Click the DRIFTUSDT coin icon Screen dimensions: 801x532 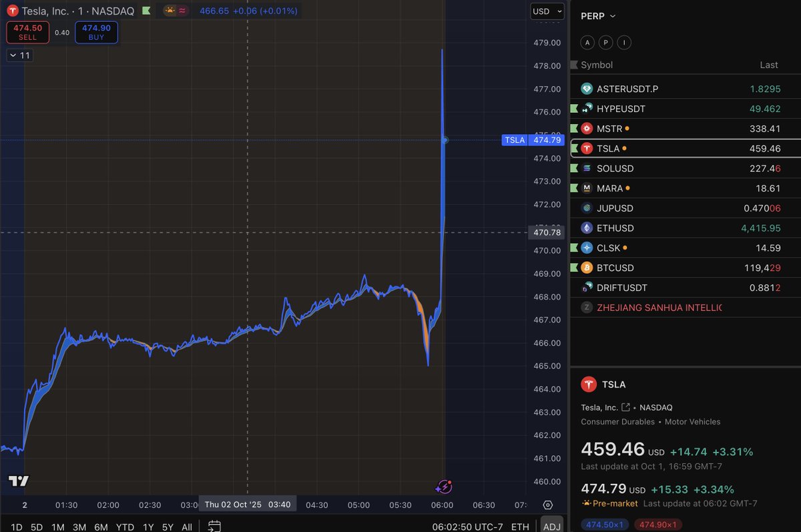pyautogui.click(x=587, y=288)
